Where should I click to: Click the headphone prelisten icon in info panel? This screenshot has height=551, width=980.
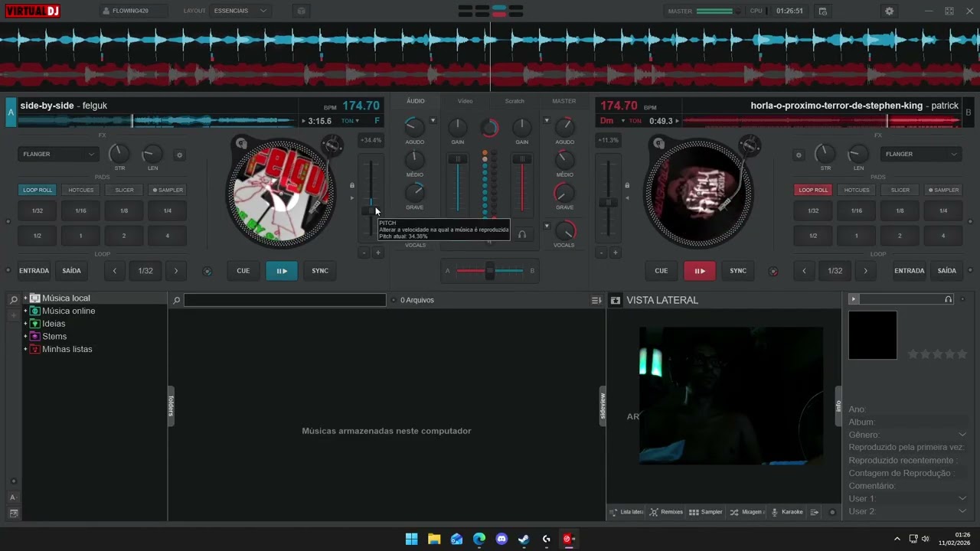click(949, 299)
